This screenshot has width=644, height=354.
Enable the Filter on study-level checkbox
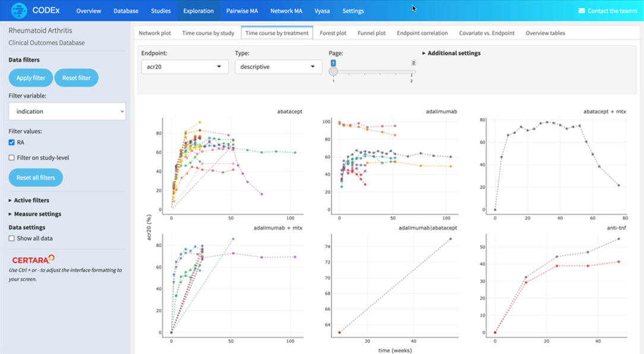11,157
